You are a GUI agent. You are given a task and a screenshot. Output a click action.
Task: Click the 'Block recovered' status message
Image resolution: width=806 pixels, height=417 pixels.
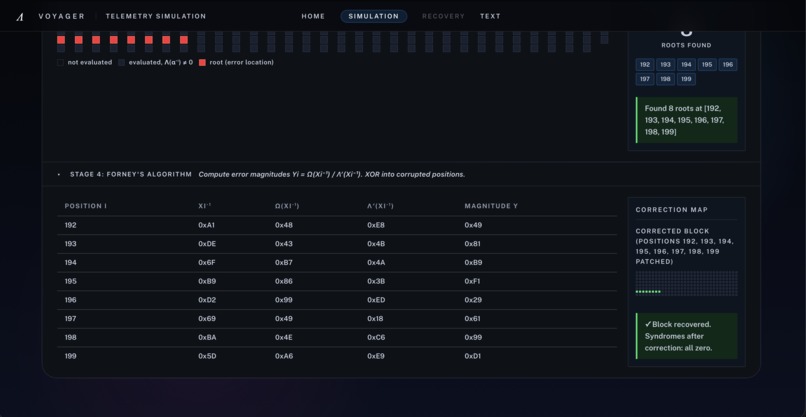(686, 336)
